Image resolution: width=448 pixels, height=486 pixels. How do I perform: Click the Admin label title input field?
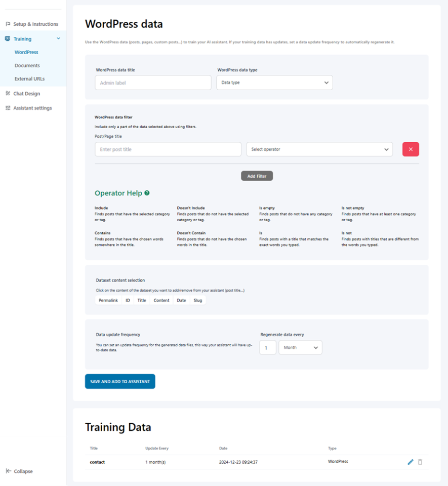click(x=153, y=83)
